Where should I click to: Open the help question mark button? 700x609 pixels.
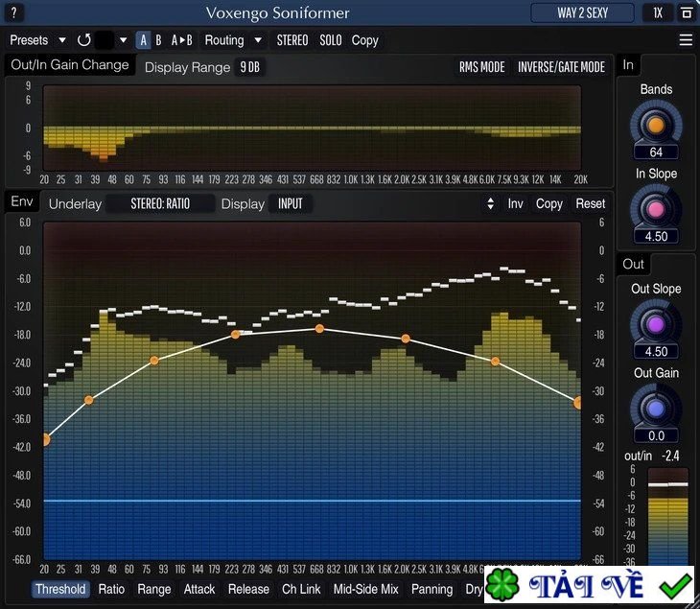(13, 12)
